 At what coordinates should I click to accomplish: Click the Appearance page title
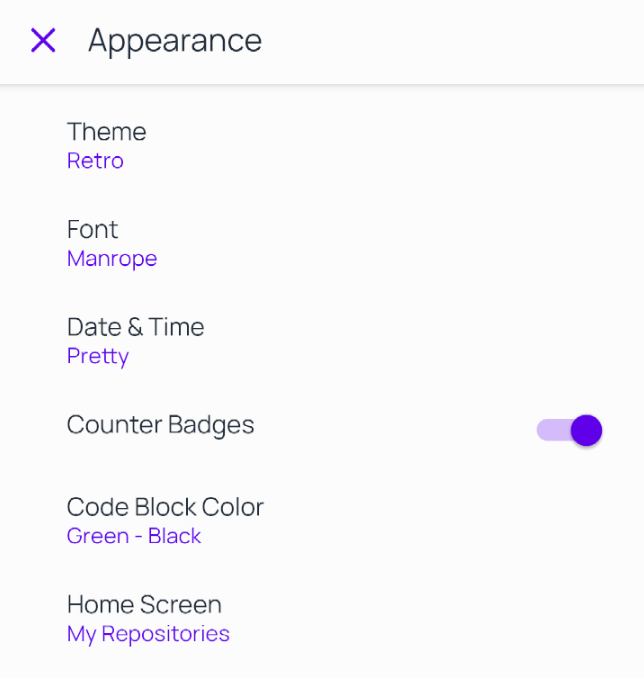[x=175, y=41]
